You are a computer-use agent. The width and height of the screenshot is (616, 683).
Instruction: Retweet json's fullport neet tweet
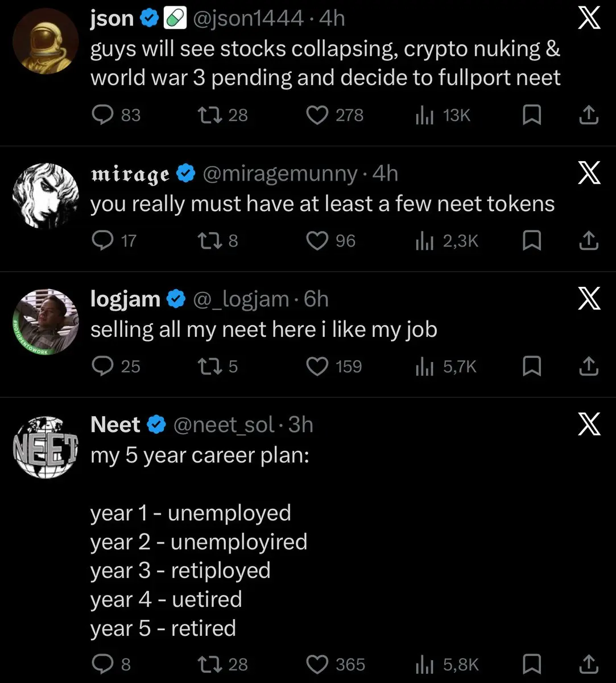click(205, 116)
